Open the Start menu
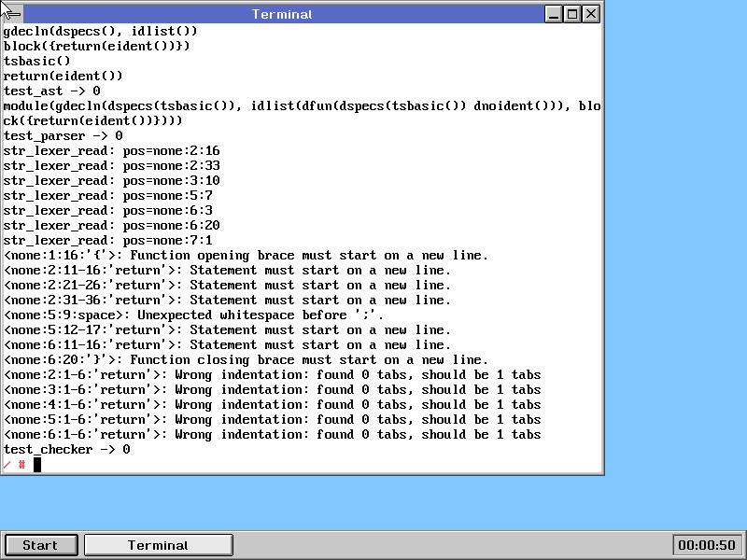 [40, 545]
